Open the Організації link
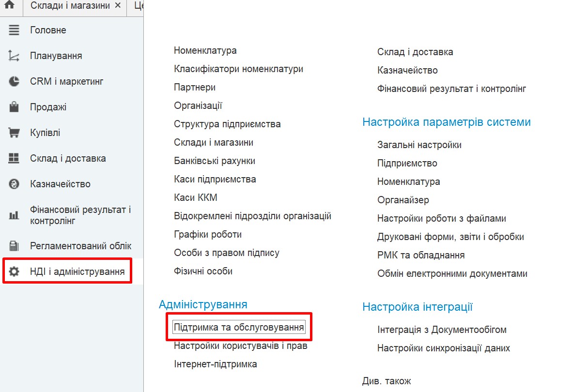Image resolution: width=572 pixels, height=392 pixels. 198,106
